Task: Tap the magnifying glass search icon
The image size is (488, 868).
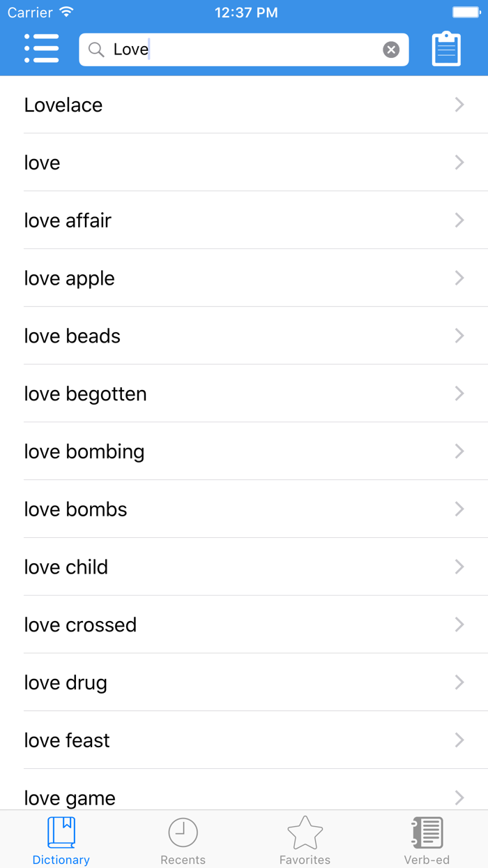Action: (97, 50)
